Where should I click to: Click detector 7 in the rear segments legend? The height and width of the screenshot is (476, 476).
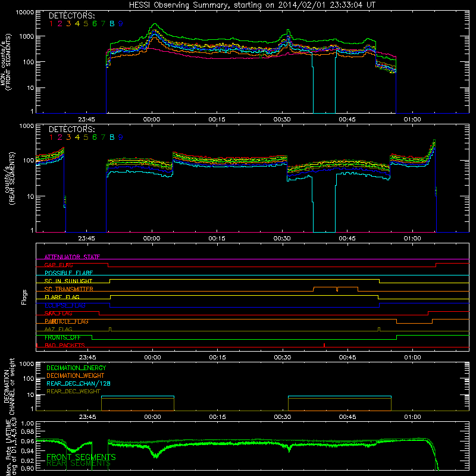tap(103, 137)
